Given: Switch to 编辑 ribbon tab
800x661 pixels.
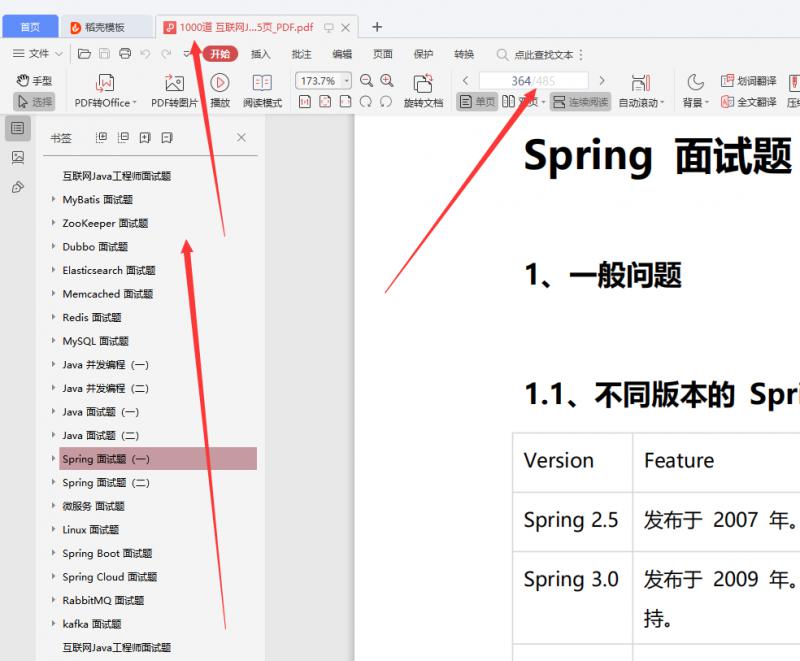Looking at the screenshot, I should click(x=342, y=54).
